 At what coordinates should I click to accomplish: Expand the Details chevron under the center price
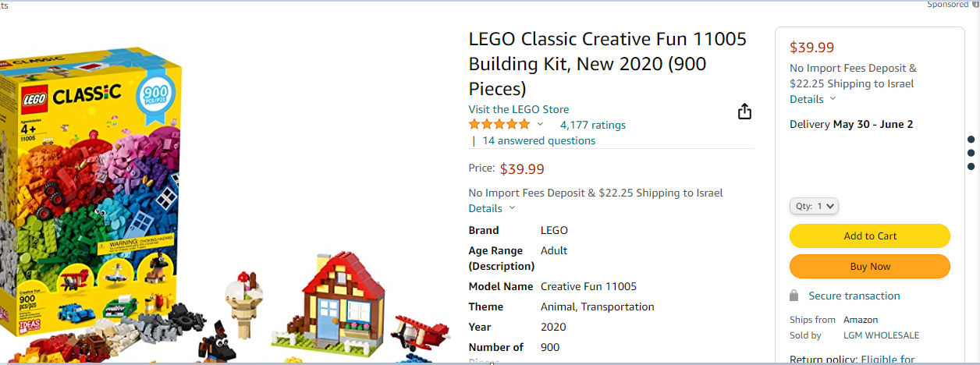tap(512, 208)
